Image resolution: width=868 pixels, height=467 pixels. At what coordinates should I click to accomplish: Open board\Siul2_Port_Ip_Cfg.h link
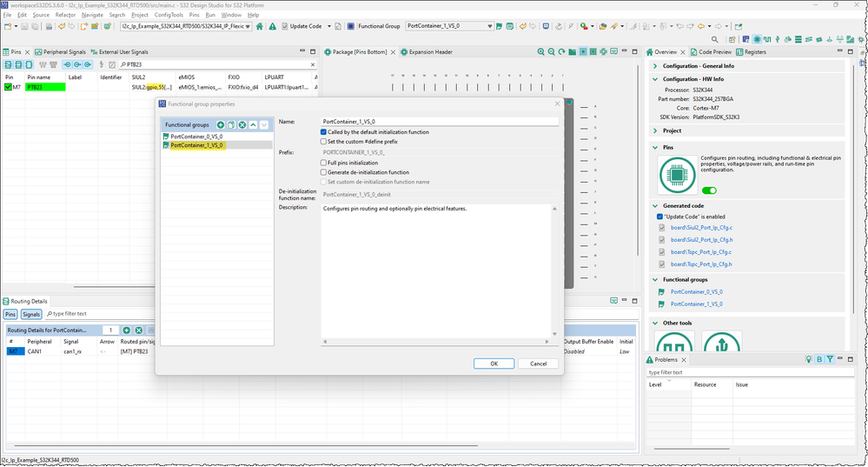click(x=701, y=240)
